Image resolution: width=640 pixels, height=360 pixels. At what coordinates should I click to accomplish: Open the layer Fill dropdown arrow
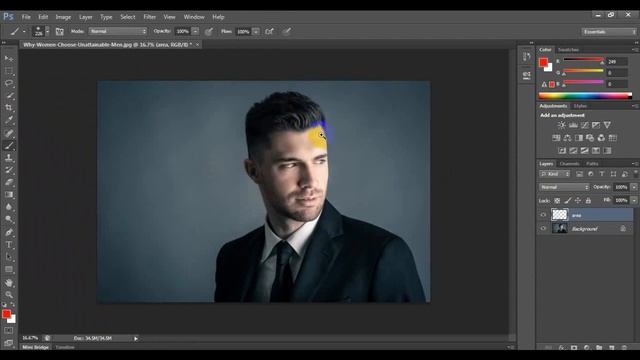click(634, 200)
